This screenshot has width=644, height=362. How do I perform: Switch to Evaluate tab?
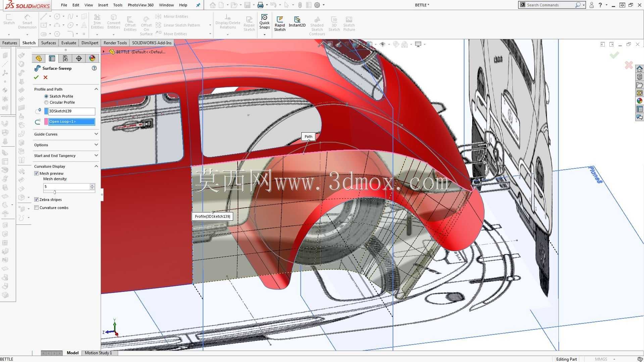(x=69, y=43)
